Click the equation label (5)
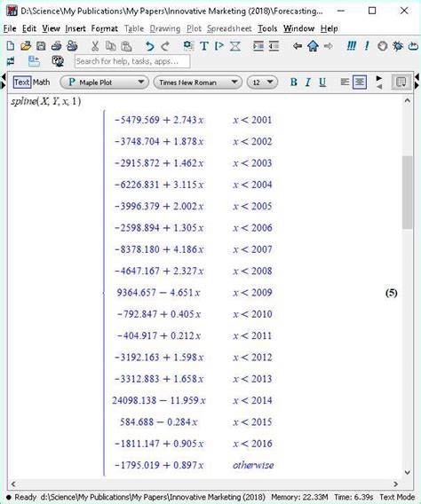The image size is (421, 504). [391, 293]
